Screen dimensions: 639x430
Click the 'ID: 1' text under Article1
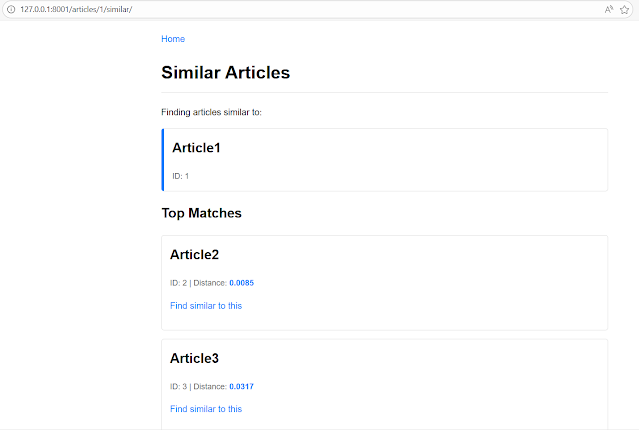click(x=180, y=176)
